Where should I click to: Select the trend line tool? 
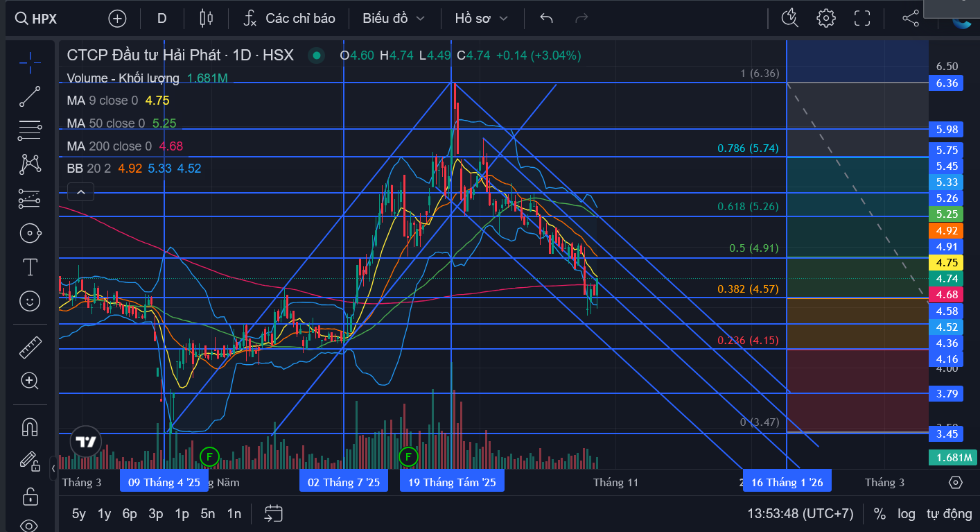[30, 96]
